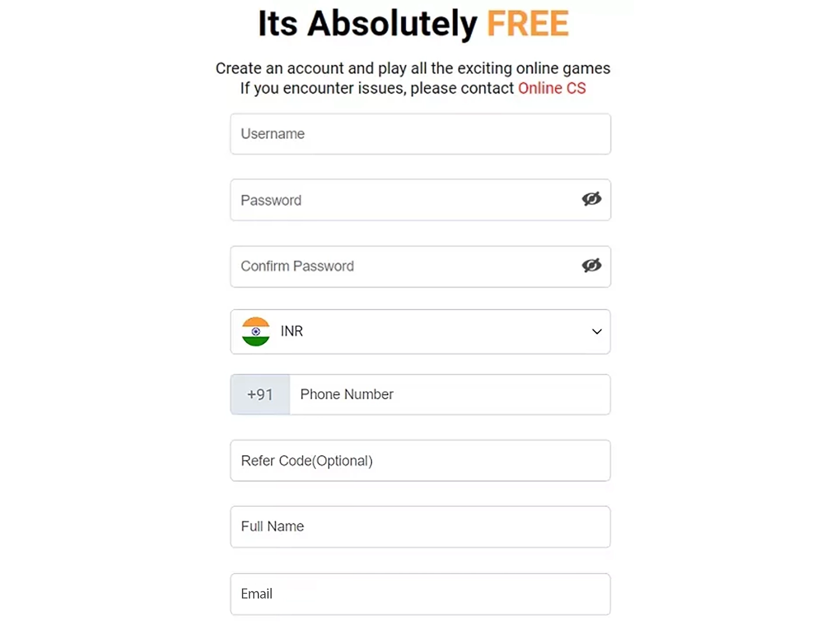The height and width of the screenshot is (630, 840).
Task: Click the India flag currency icon
Action: [256, 331]
